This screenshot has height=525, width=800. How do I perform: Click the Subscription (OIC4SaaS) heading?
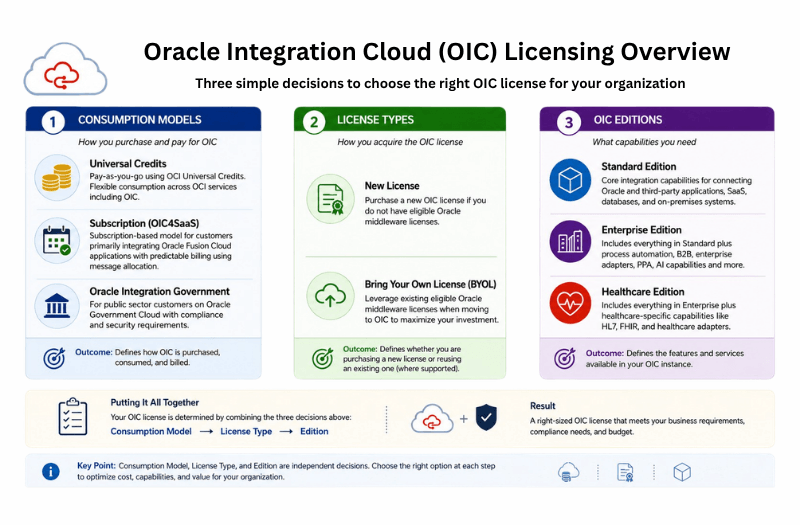click(x=144, y=223)
